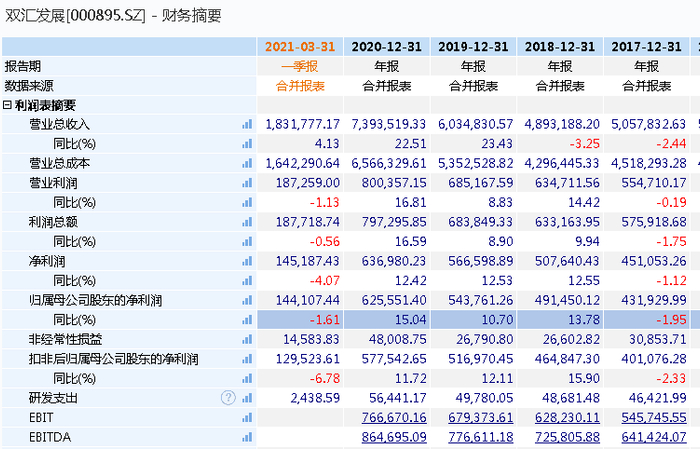Open chart icon for 净利润 row
This screenshot has height=449, width=700.
247,261
